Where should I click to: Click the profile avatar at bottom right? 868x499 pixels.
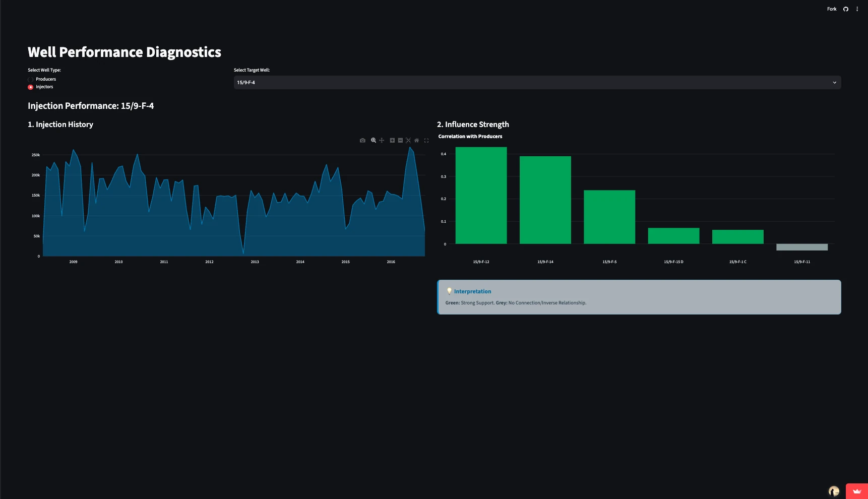tap(834, 491)
